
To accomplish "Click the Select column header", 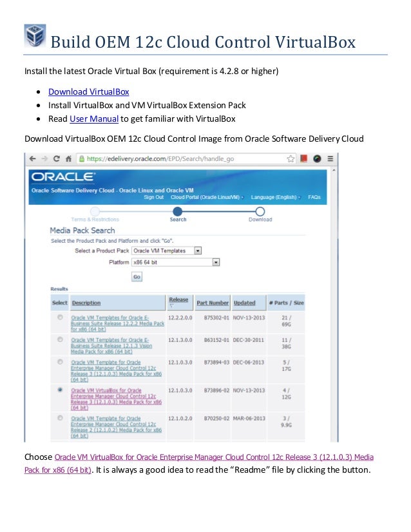I will (60, 303).
